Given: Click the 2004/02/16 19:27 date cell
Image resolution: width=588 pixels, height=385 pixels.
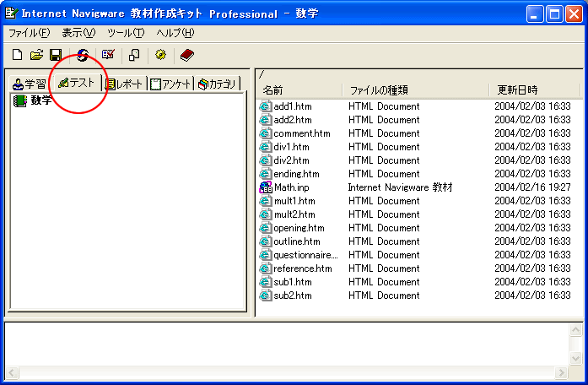Looking at the screenshot, I should (x=532, y=187).
